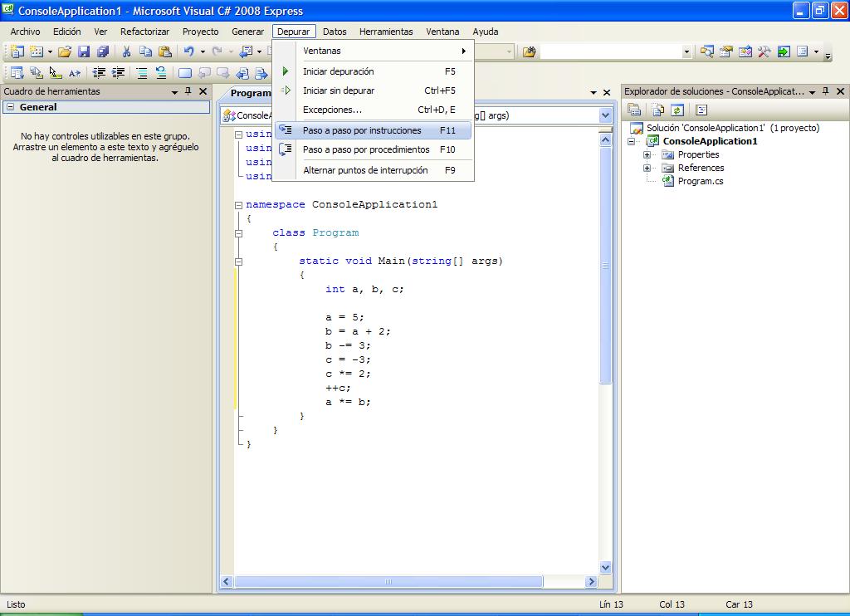The image size is (850, 616).
Task: Click the Save (floppy disk) toolbar icon
Action: (x=84, y=51)
